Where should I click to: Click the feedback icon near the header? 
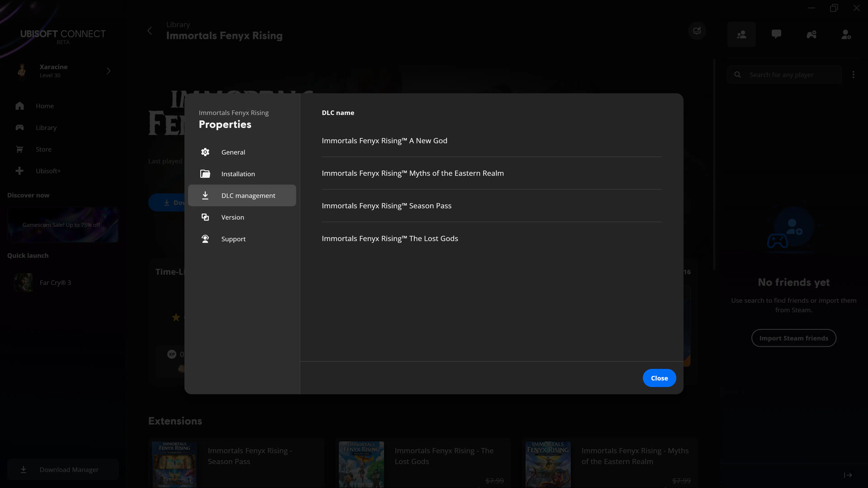[x=697, y=31]
